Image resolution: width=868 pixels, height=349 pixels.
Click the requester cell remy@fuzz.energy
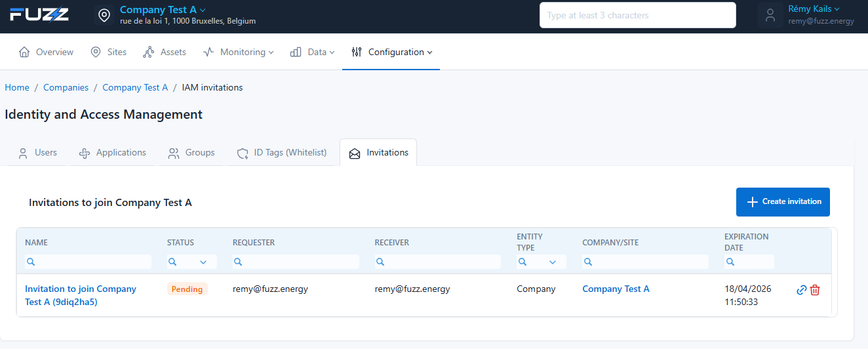[270, 289]
